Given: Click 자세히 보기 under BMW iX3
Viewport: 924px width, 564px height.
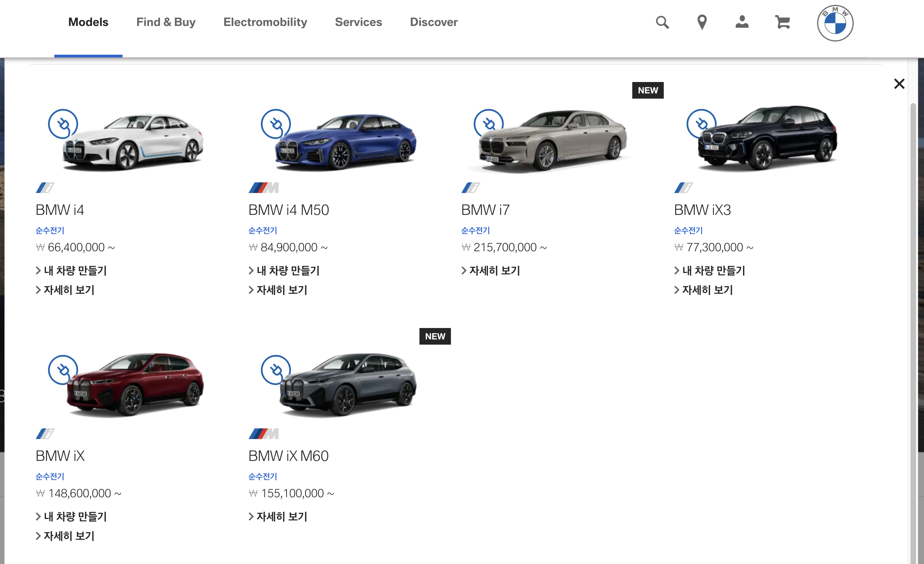Looking at the screenshot, I should [704, 290].
